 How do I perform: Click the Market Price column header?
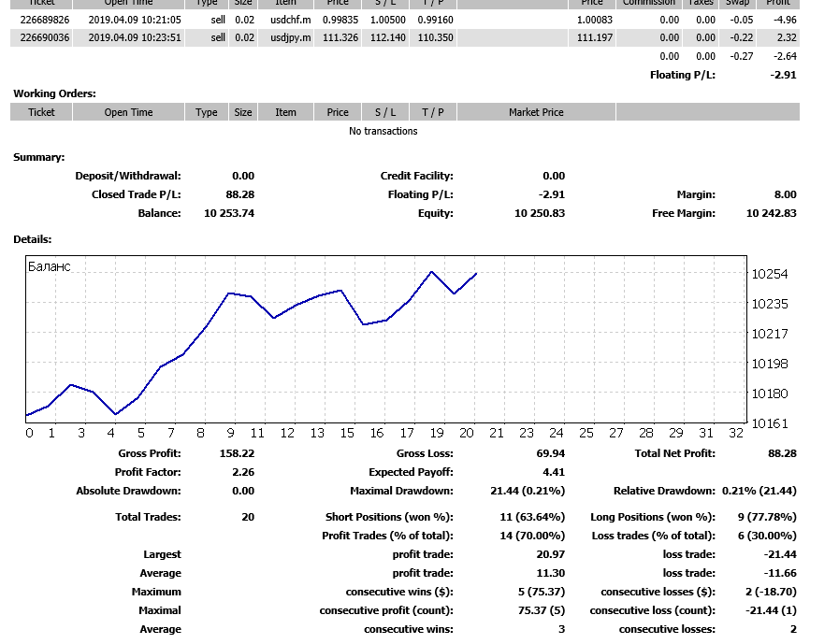(536, 112)
